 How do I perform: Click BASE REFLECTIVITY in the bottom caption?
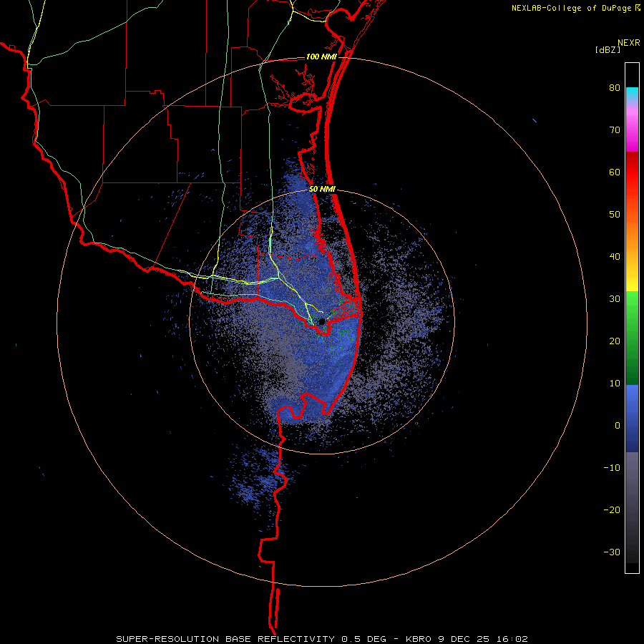[280, 639]
